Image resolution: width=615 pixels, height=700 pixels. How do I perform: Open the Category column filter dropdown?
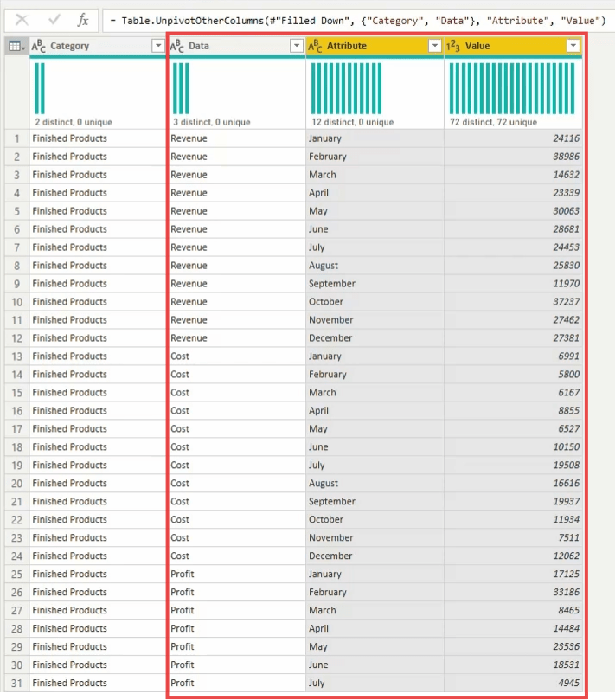pyautogui.click(x=157, y=46)
